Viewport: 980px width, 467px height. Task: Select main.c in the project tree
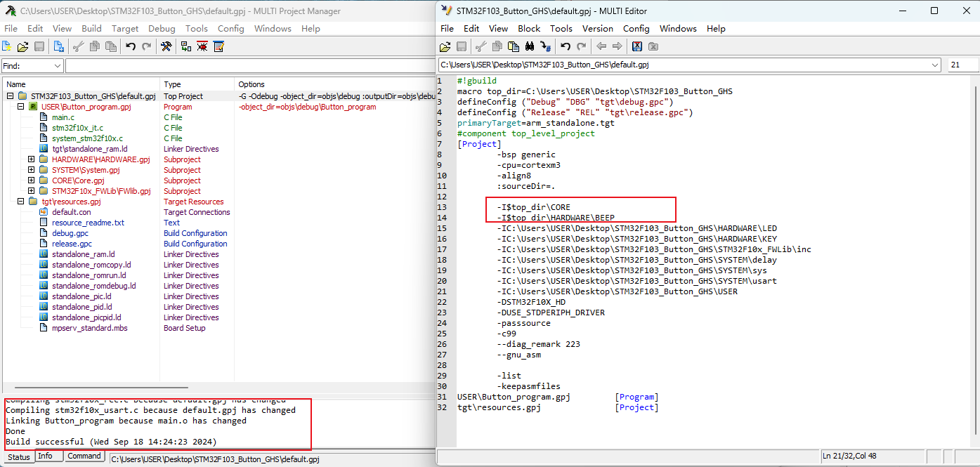tap(63, 117)
